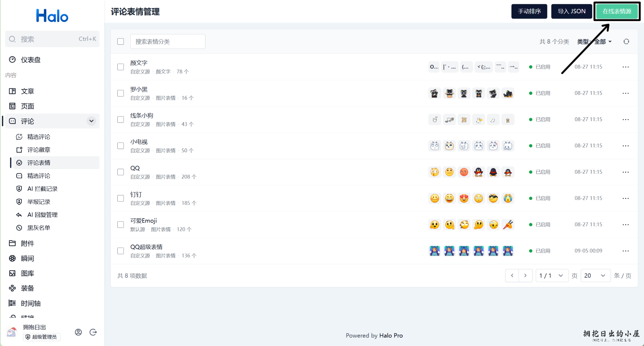Click the 导入 JSON button

[571, 11]
